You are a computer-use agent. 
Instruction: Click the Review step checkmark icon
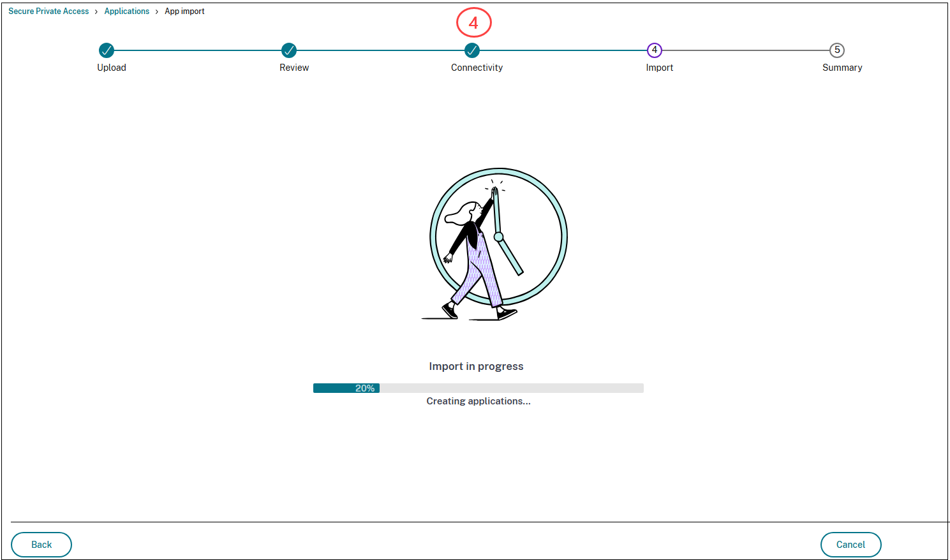[289, 50]
